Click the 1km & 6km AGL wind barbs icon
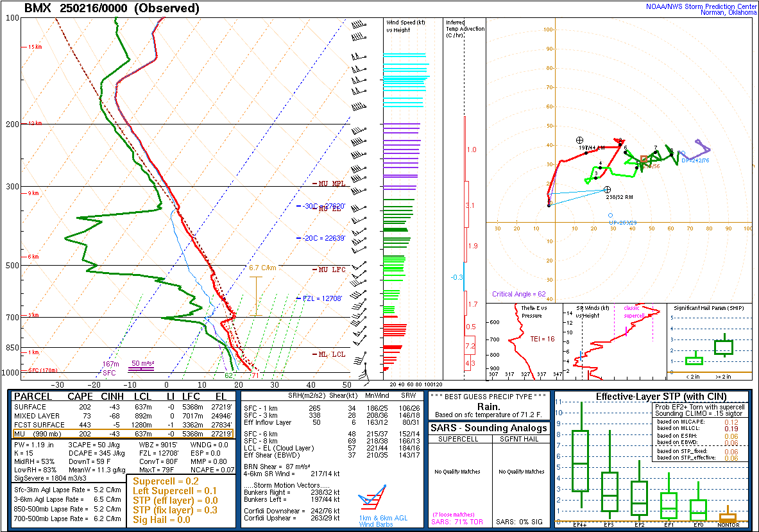 click(371, 497)
